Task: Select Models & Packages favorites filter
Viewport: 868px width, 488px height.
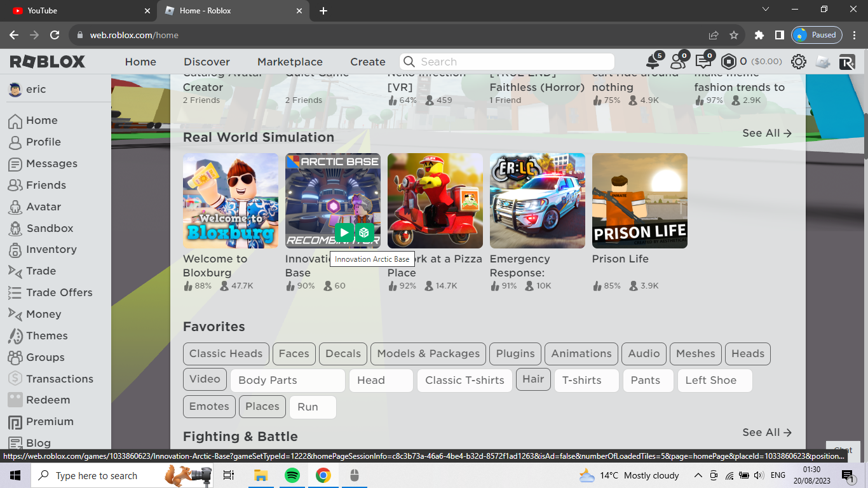Action: [x=428, y=353]
